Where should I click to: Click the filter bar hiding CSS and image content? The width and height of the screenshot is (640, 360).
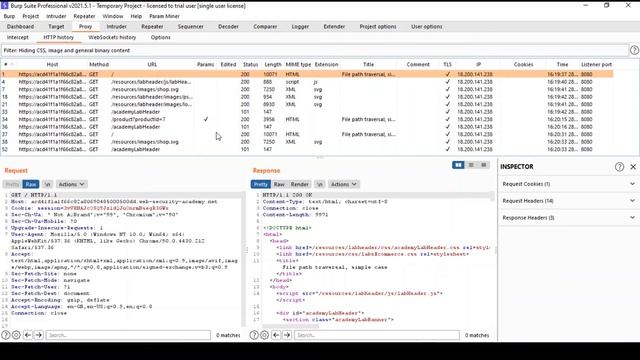[x=314, y=51]
